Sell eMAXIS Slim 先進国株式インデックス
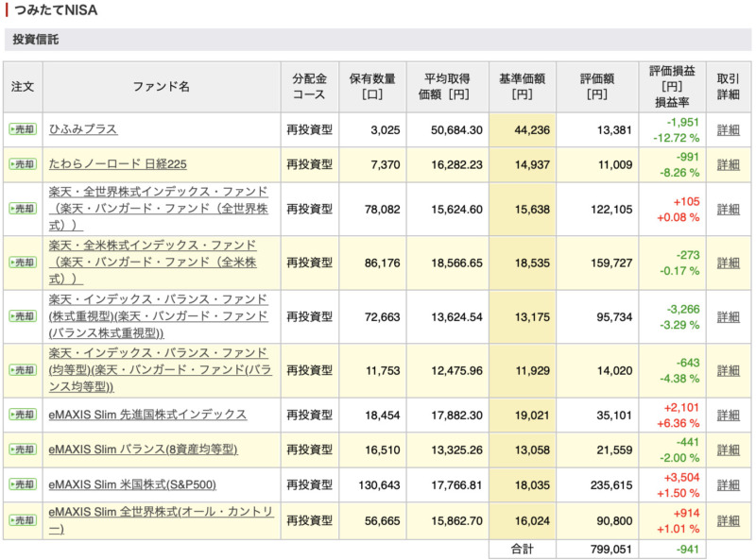This screenshot has width=756, height=560. pos(23,415)
